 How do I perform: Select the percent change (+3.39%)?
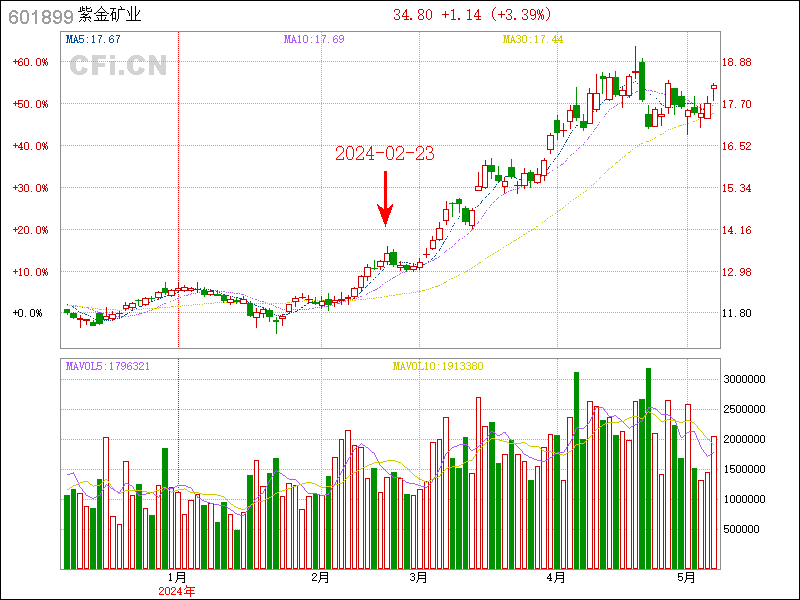click(x=520, y=15)
